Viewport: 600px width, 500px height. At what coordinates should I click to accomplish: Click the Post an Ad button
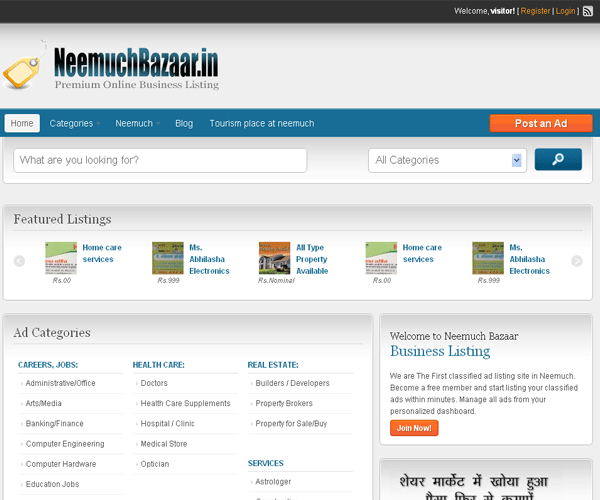[540, 123]
